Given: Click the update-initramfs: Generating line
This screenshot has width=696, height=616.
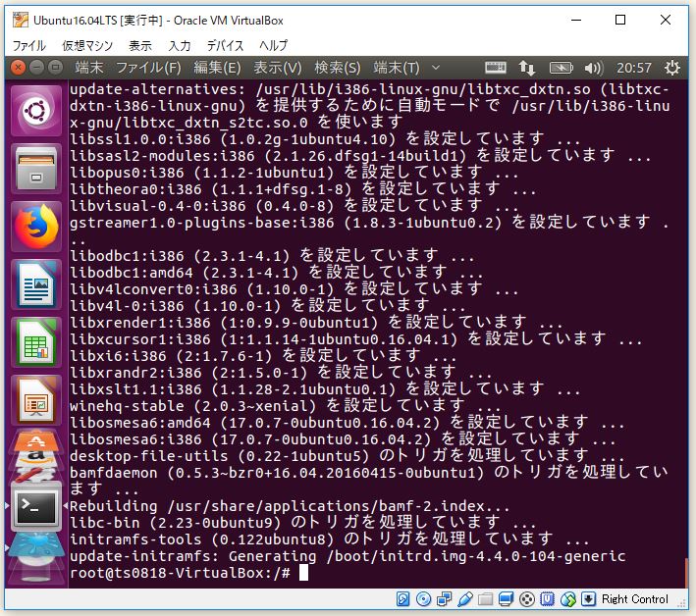Looking at the screenshot, I should pos(348,556).
